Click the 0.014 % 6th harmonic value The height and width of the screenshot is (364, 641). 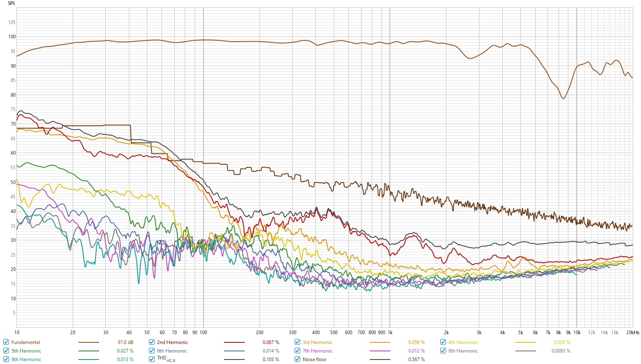click(x=271, y=351)
